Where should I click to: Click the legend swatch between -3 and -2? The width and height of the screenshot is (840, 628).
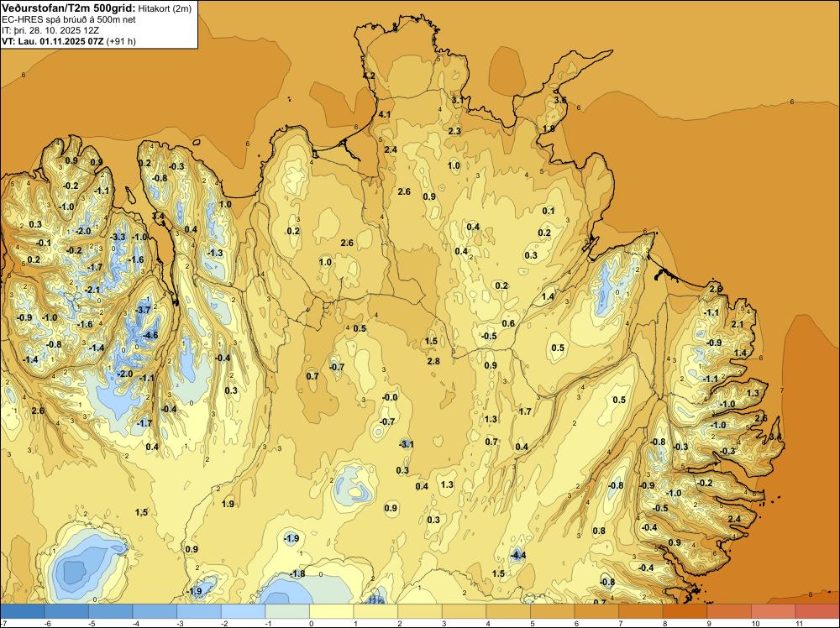199,611
